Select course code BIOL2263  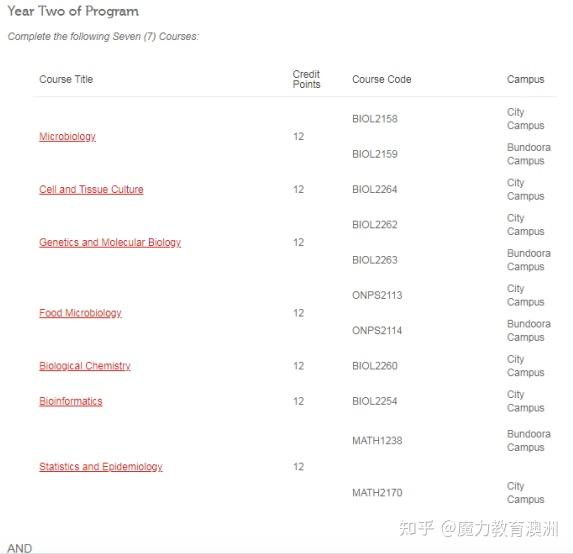click(x=375, y=260)
